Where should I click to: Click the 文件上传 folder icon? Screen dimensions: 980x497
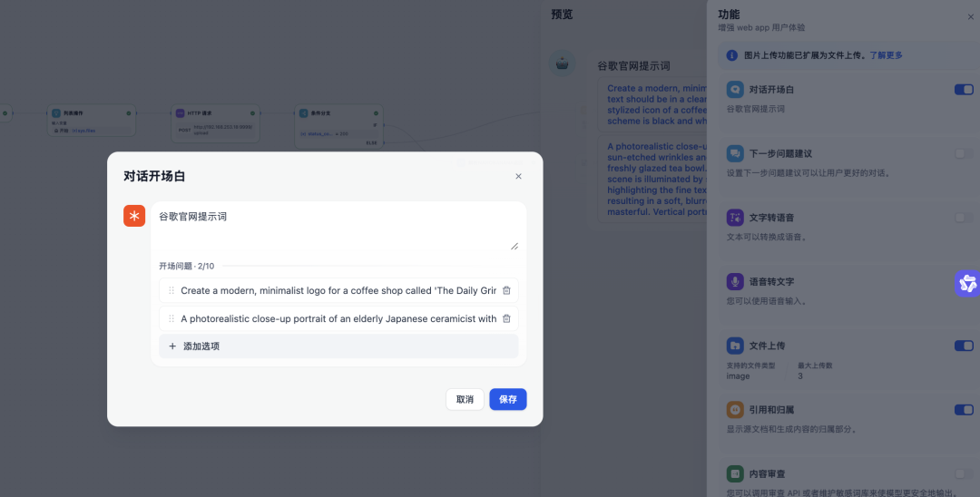(x=735, y=346)
